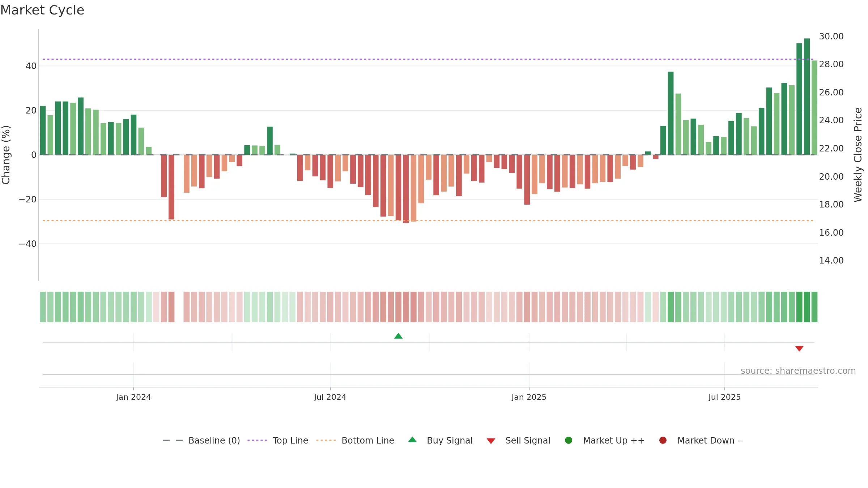Click the Market Cycle chart title
This screenshot has width=868, height=488.
click(42, 10)
